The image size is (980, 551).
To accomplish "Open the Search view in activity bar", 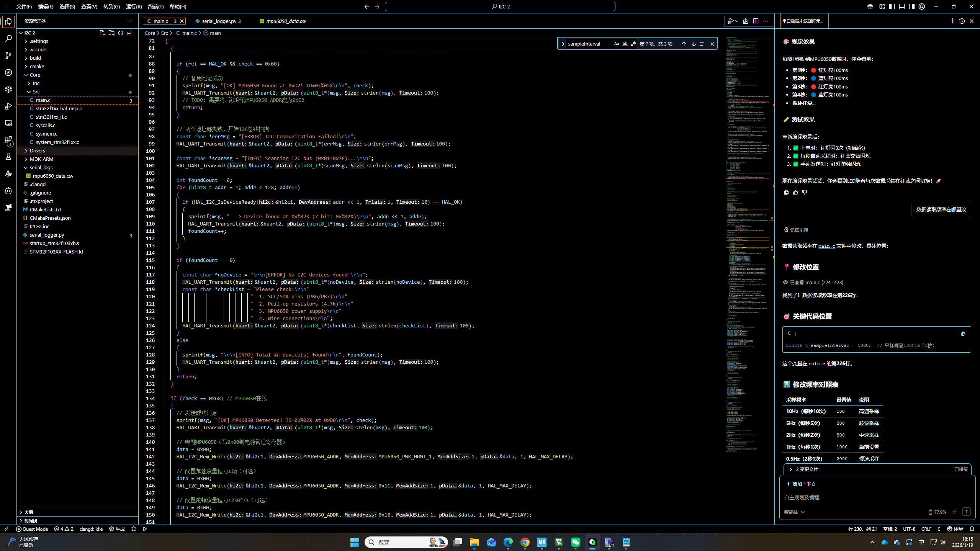I will pyautogui.click(x=8, y=39).
